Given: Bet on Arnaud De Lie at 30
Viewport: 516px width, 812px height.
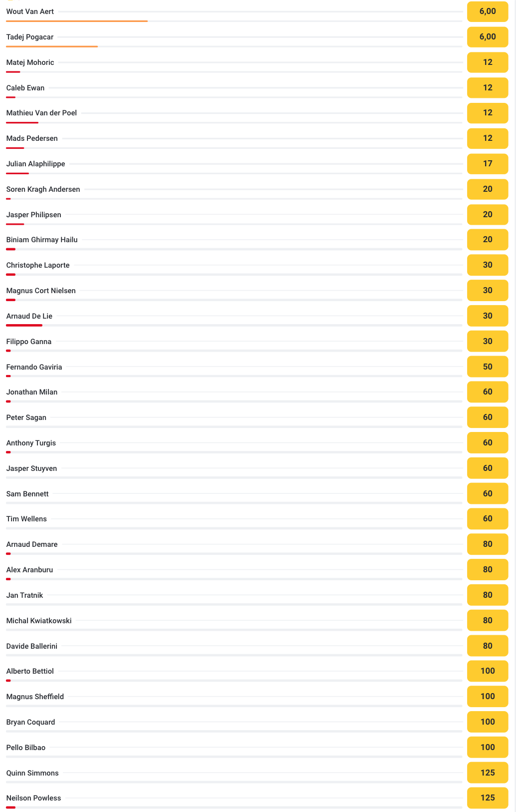Looking at the screenshot, I should click(487, 316).
